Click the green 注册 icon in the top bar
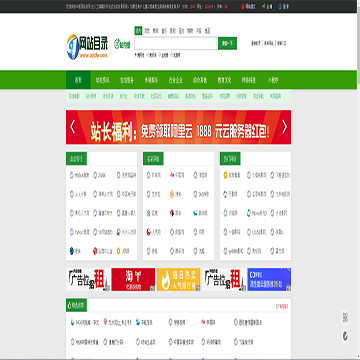This screenshot has width=360, height=360. coord(263,6)
